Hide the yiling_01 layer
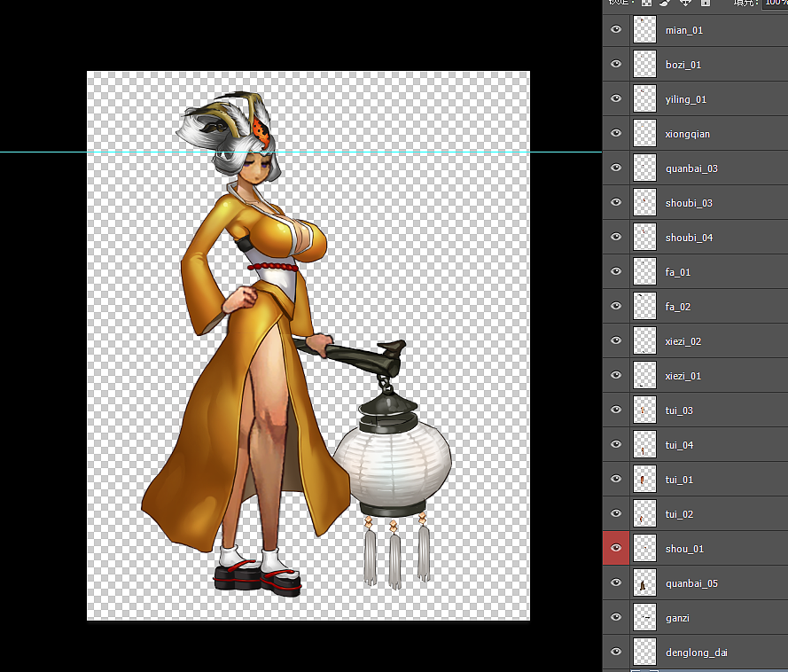The height and width of the screenshot is (672, 788). pyautogui.click(x=616, y=98)
